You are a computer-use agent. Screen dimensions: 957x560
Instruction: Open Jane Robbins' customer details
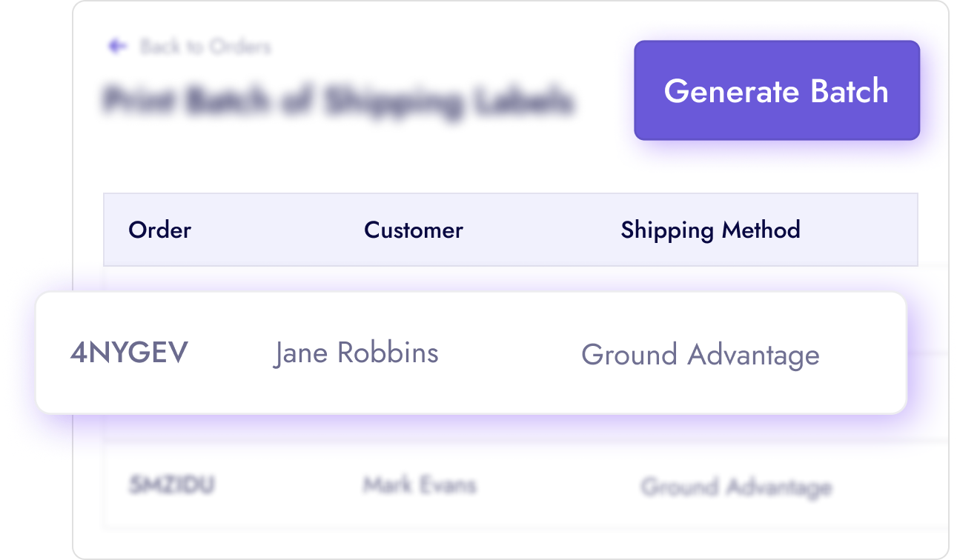pos(357,353)
